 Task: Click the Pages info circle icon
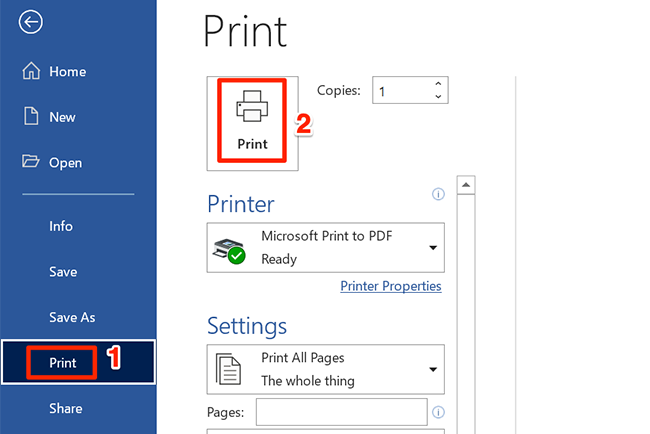pyautogui.click(x=439, y=412)
